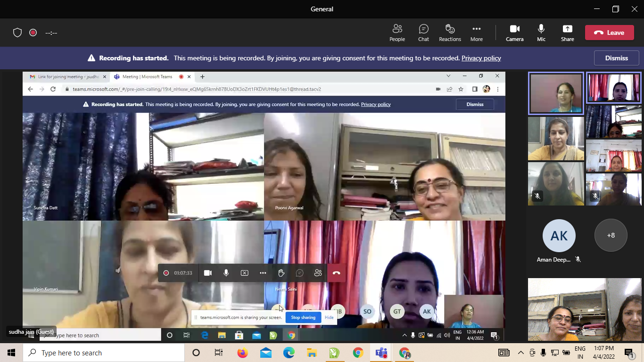The width and height of the screenshot is (644, 362).
Task: Open Privacy policy link in the full-width recording banner
Action: [x=481, y=58]
